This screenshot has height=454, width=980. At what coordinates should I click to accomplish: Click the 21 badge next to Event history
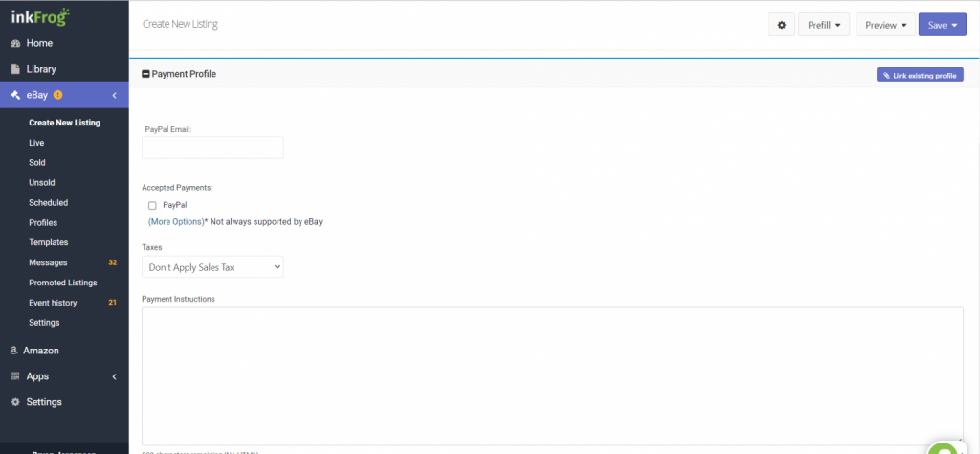113,303
